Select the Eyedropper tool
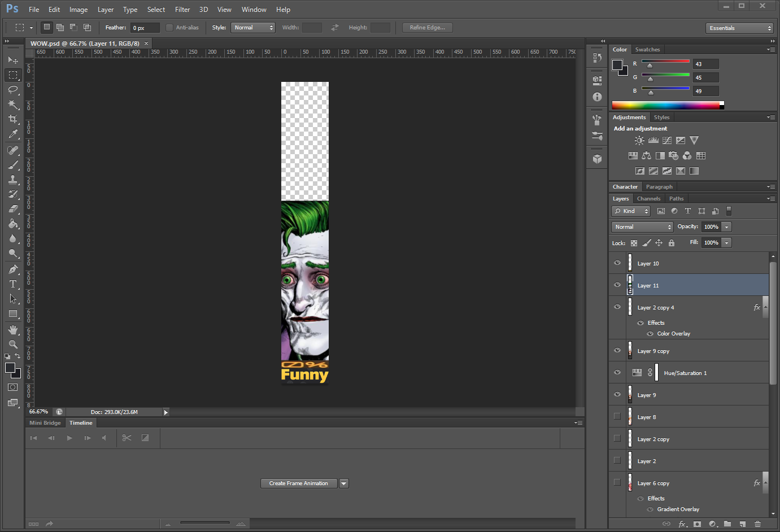This screenshot has width=780, height=532. point(13,134)
